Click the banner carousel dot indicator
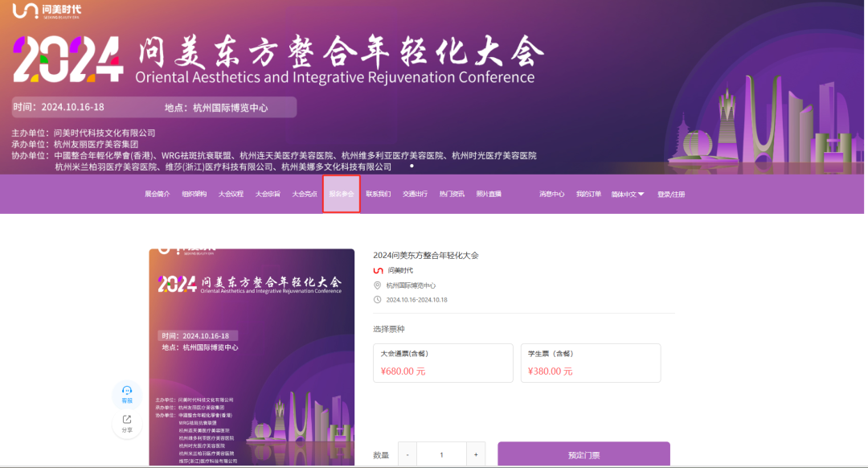The height and width of the screenshot is (468, 868). coord(411,166)
